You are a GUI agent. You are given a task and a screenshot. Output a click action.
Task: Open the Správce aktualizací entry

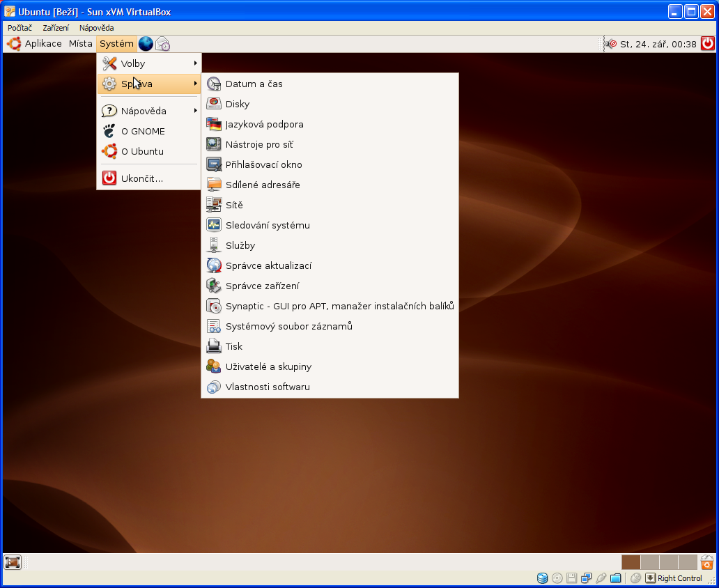pyautogui.click(x=330, y=265)
